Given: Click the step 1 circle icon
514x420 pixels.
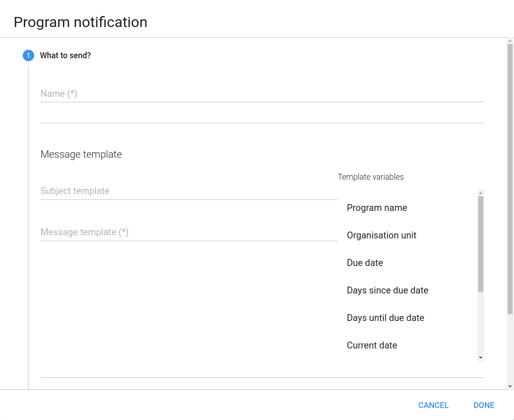Looking at the screenshot, I should coord(28,55).
